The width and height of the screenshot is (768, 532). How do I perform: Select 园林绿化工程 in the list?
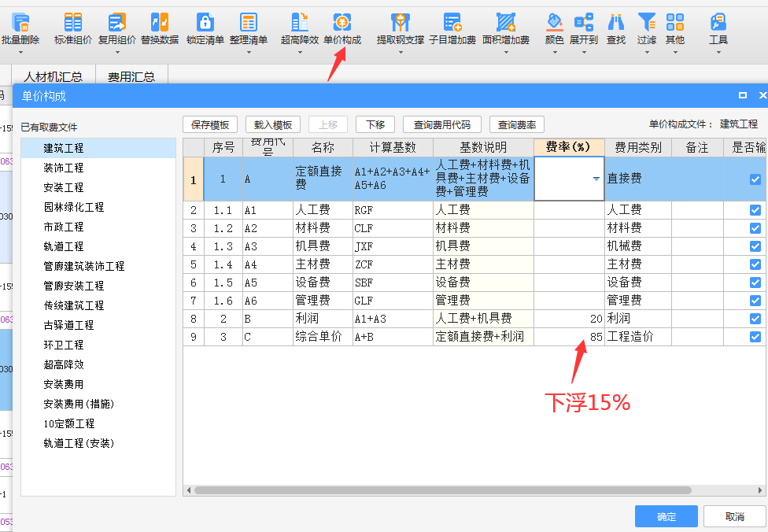coord(98,207)
